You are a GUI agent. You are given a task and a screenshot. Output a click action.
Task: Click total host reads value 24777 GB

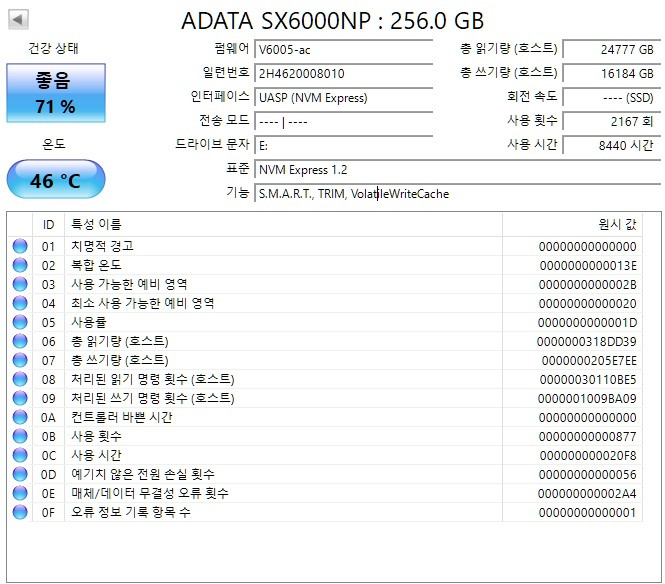[612, 49]
